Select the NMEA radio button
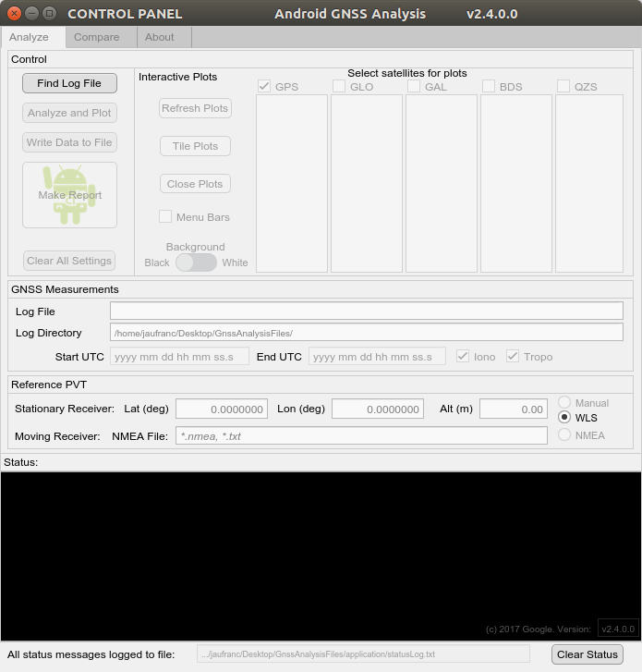 coord(564,435)
